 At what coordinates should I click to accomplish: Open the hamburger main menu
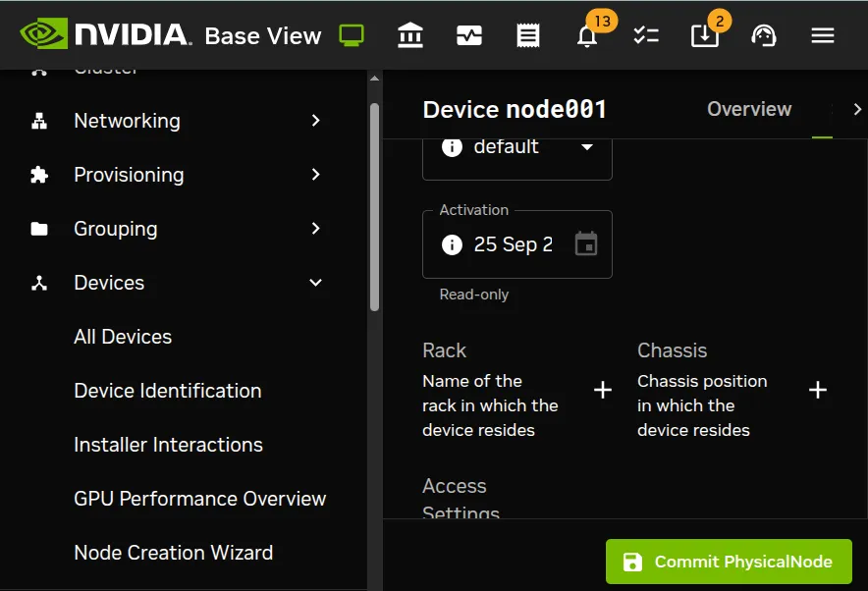tap(823, 36)
